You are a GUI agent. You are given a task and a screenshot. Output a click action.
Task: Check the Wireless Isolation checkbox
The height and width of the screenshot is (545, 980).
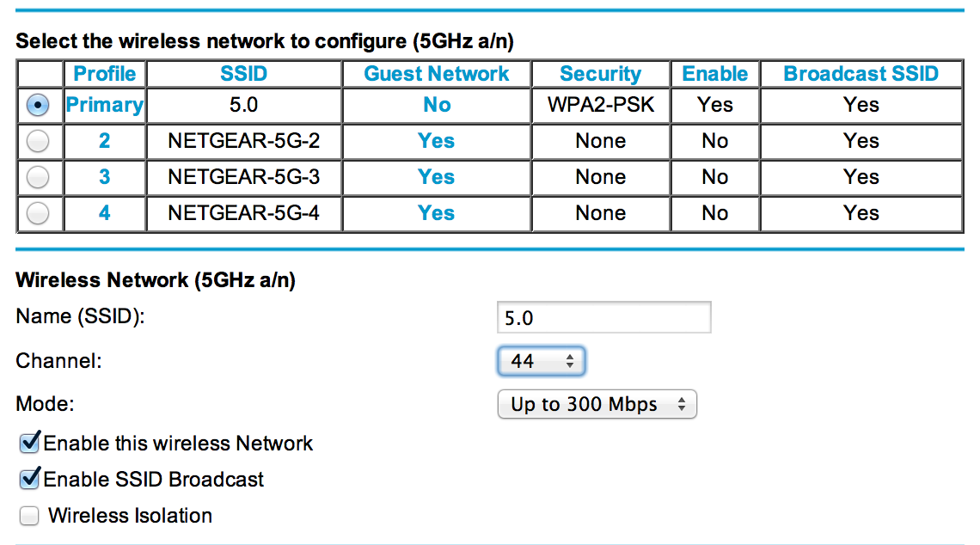coord(30,516)
